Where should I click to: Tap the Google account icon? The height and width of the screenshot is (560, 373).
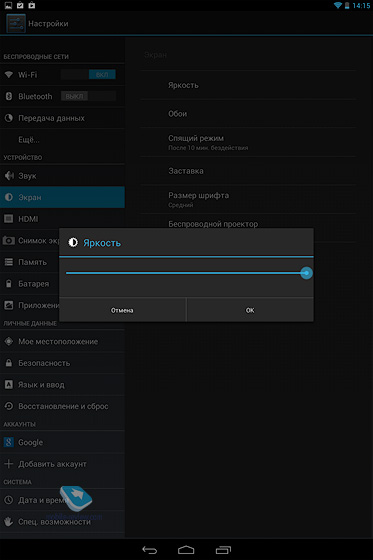coord(9,442)
